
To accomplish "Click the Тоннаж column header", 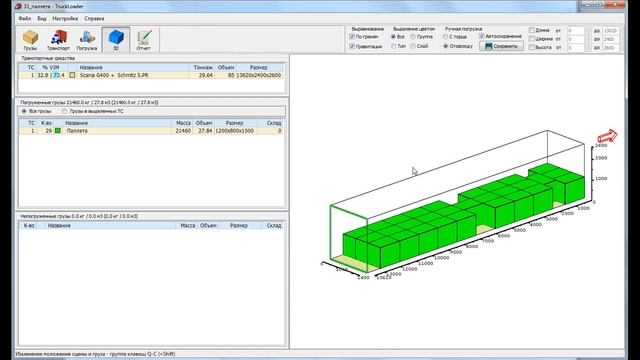I will tap(203, 67).
